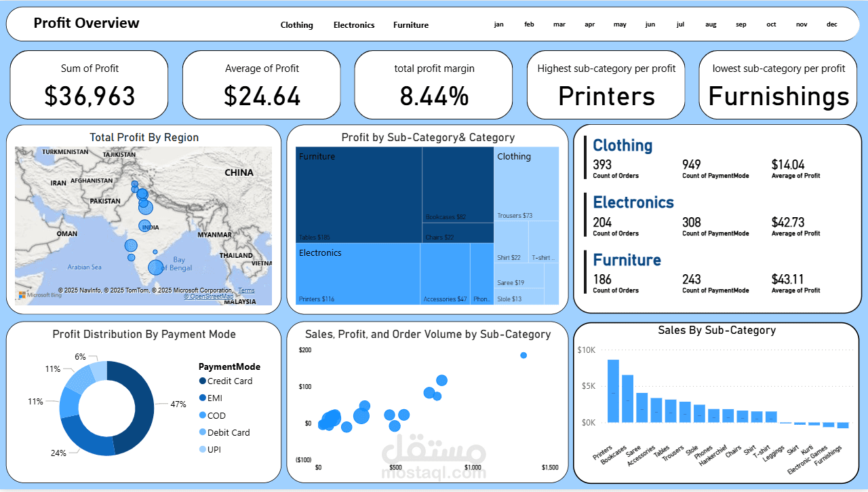Select the Electronics filter in the header
The height and width of the screenshot is (492, 868).
point(353,25)
